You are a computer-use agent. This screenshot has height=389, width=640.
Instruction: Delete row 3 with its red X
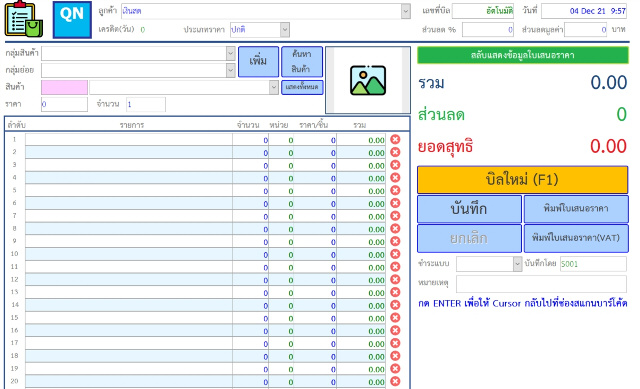(x=395, y=165)
